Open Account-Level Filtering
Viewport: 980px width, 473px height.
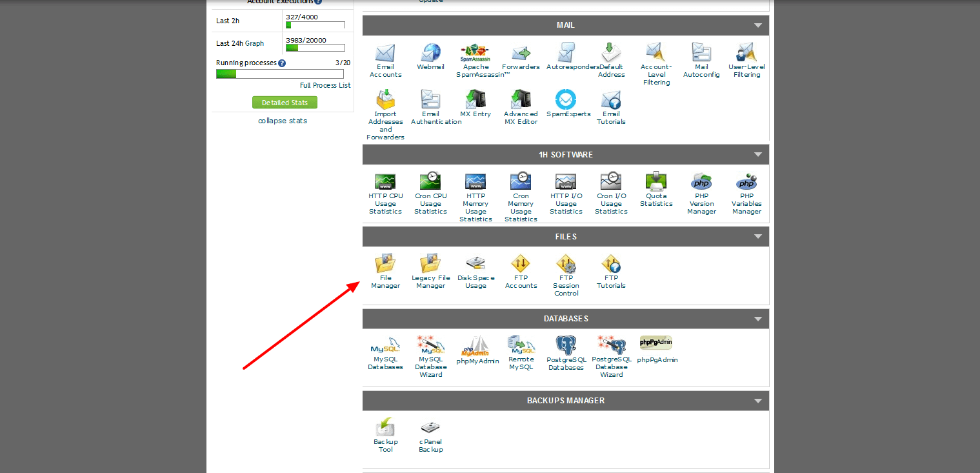(x=656, y=65)
